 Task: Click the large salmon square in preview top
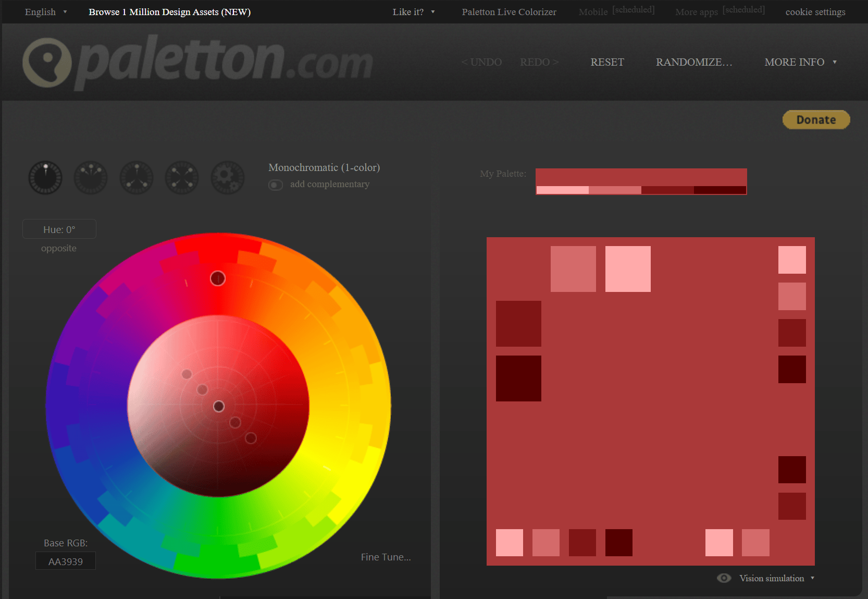point(573,269)
